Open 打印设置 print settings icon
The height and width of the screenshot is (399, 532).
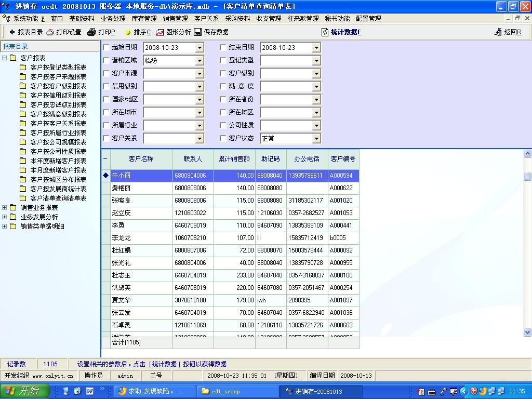[50, 32]
